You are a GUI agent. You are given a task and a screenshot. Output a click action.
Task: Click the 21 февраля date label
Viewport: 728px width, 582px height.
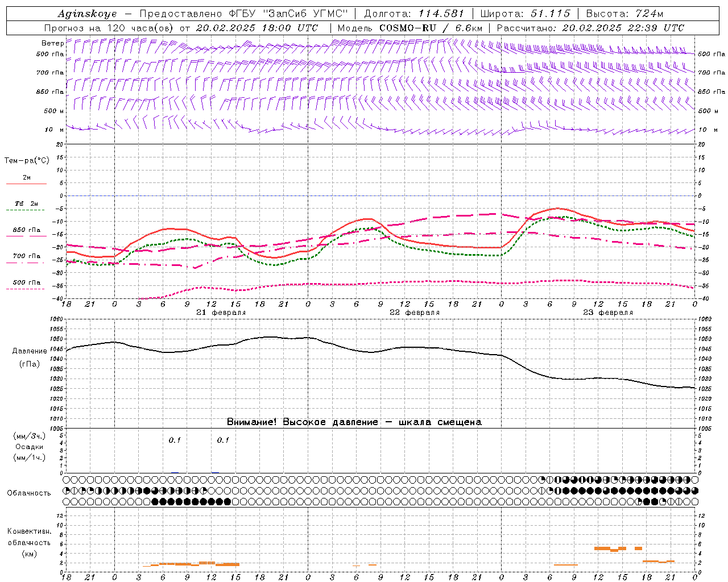point(221,313)
